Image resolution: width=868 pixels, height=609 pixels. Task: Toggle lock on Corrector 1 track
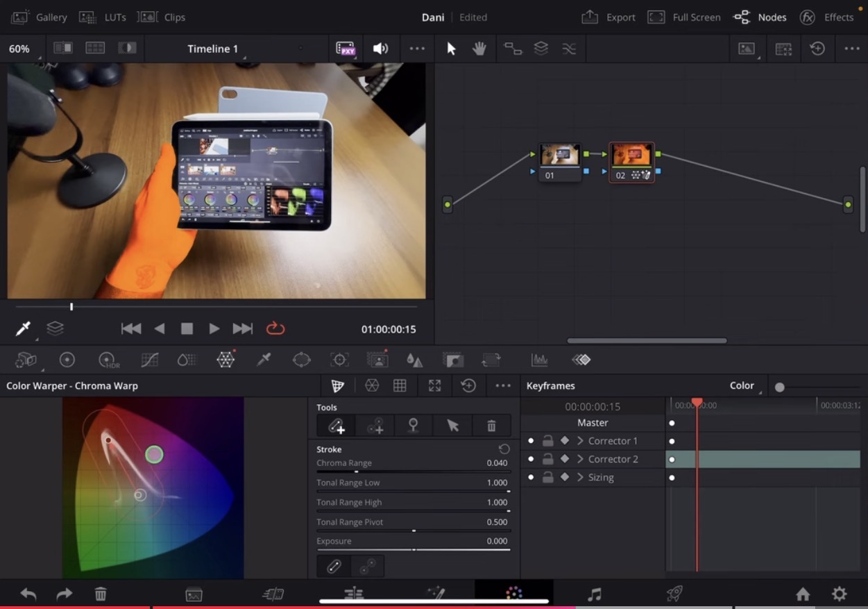pyautogui.click(x=547, y=441)
